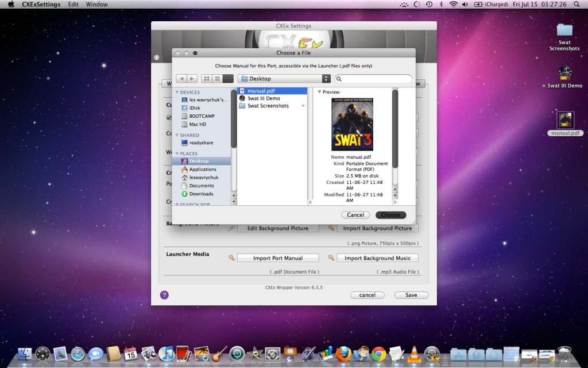Open Documents in the sidebar
Screen dimensions: 588x368
(x=198, y=186)
